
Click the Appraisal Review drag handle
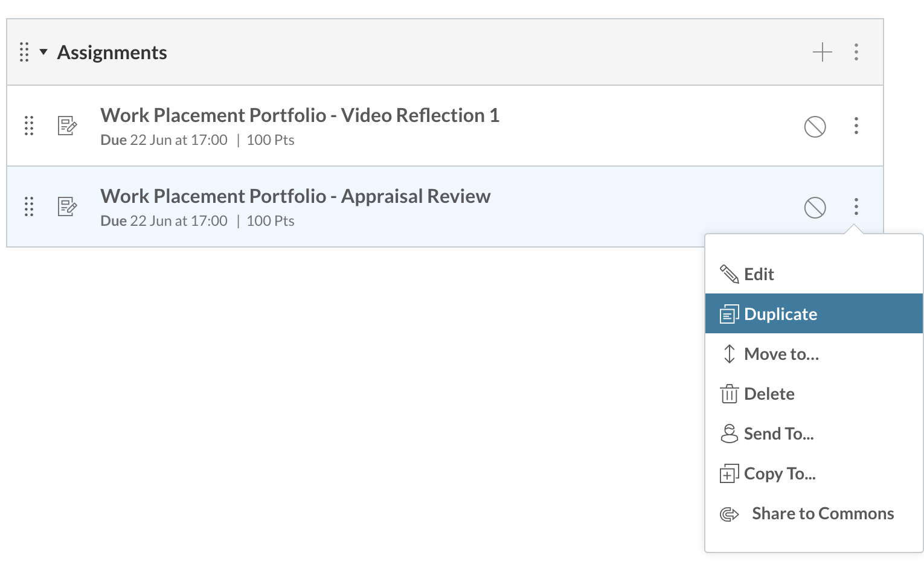[x=29, y=207]
